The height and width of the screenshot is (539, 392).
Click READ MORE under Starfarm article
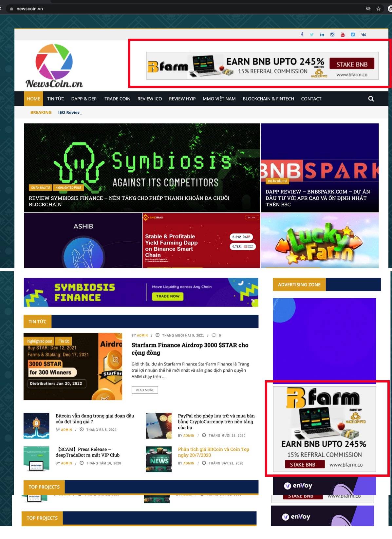[x=145, y=390]
